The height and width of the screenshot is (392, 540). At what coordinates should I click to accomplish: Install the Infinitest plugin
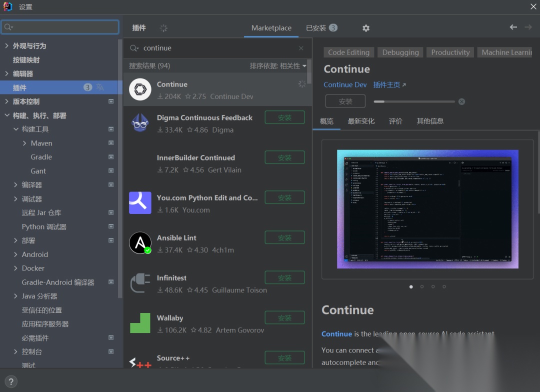[285, 277]
